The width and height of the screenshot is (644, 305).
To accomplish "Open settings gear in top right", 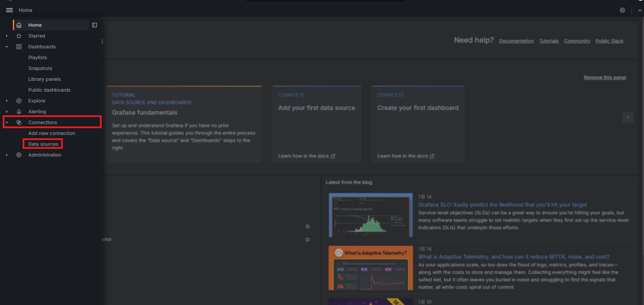I will (622, 10).
